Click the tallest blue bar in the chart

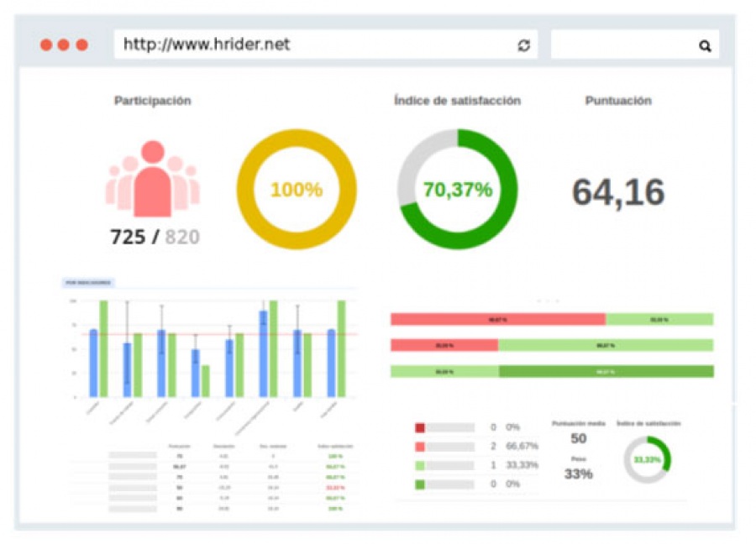point(263,353)
